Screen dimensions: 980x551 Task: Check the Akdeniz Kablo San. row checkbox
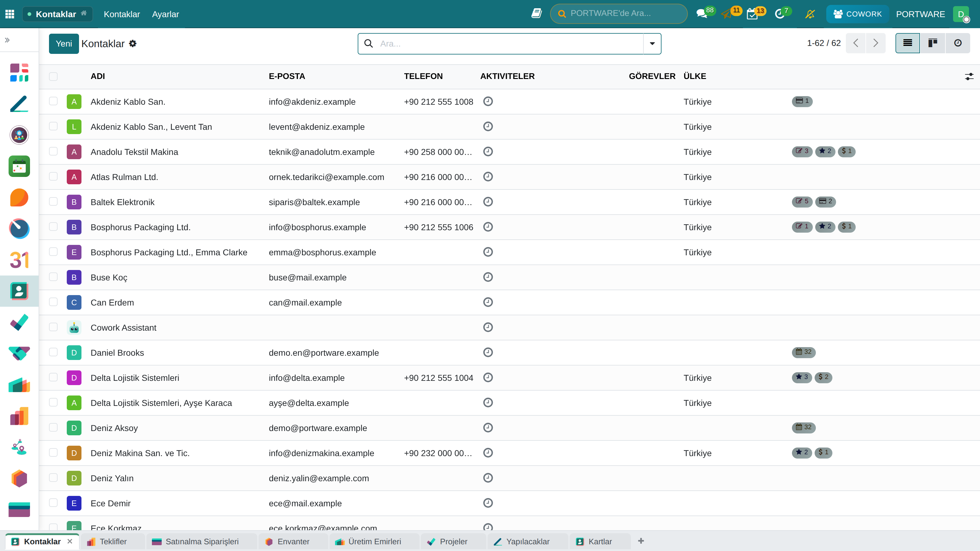[53, 101]
